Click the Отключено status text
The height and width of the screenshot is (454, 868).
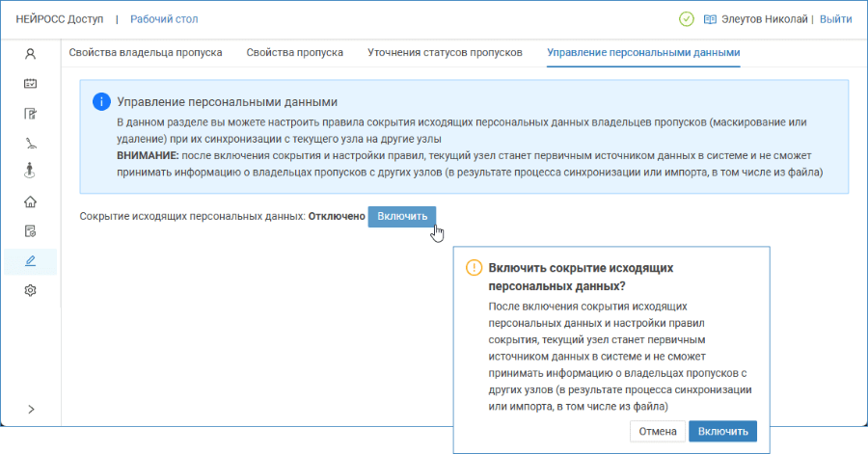[337, 216]
